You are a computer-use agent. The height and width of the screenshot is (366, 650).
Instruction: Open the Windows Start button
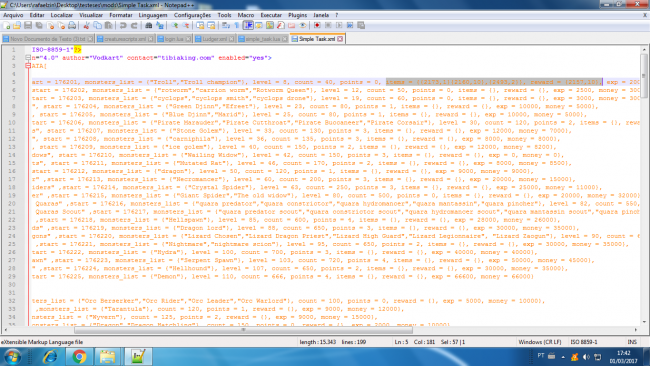[x=12, y=356]
